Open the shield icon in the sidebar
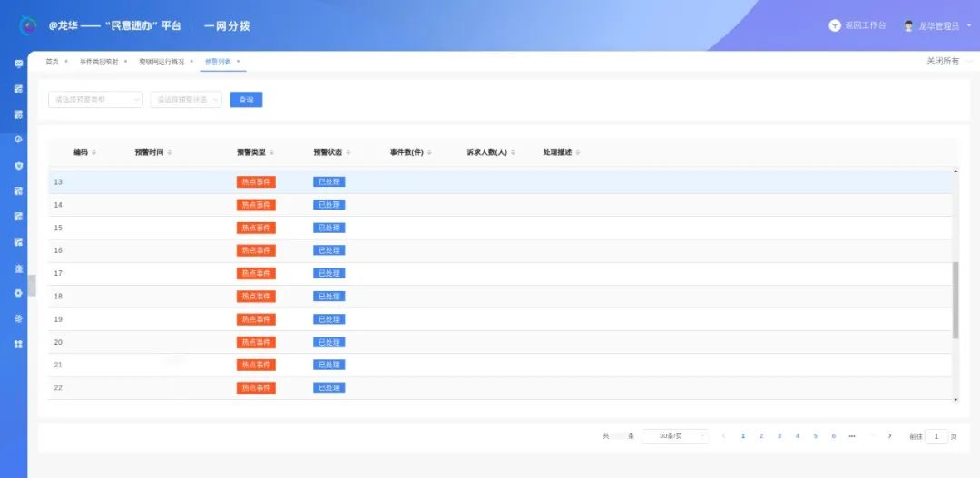This screenshot has height=478, width=980. (18, 166)
